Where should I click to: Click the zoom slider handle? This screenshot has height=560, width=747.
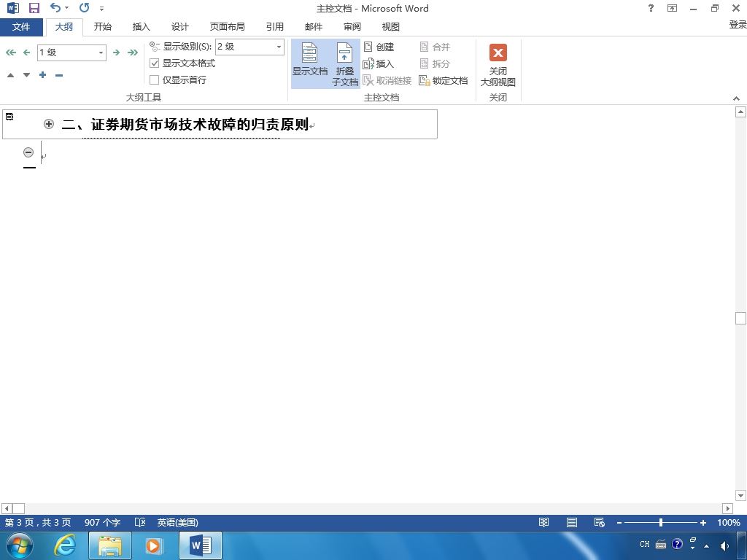tap(661, 522)
